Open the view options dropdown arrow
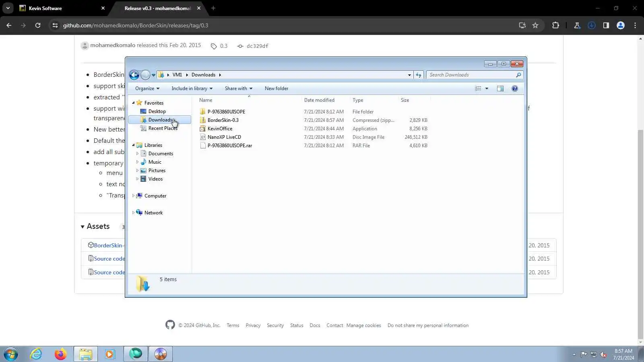644x362 pixels. [x=487, y=88]
